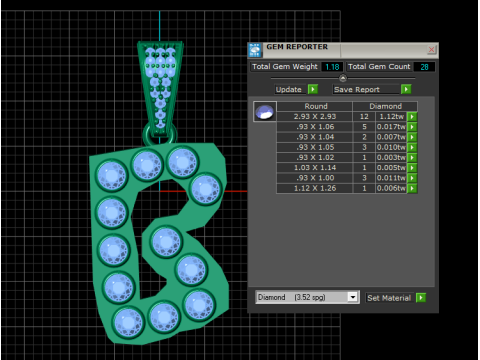The image size is (480, 360).
Task: Click the green arrow next to Update
Action: (313, 89)
